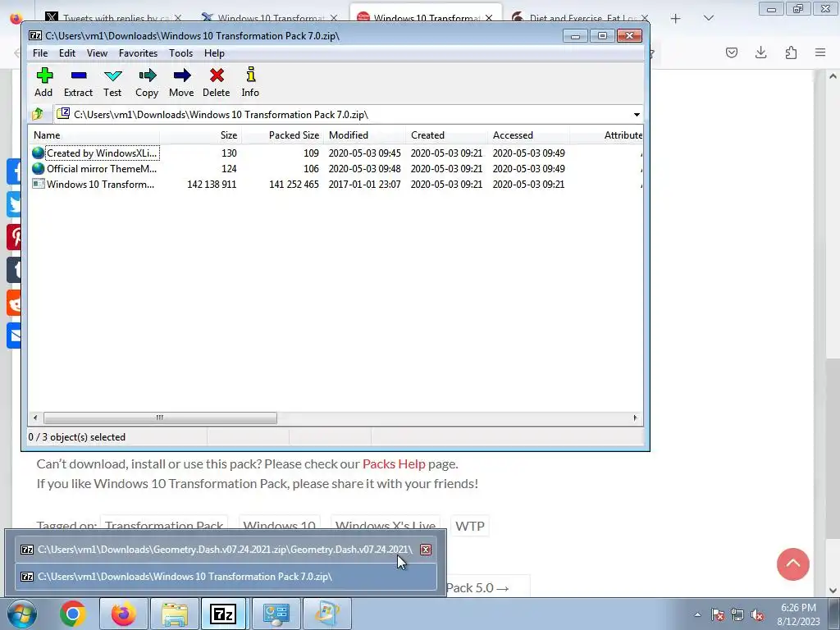Open Firefox list all tabs chevron
Viewport: 840px width, 630px height.
click(708, 18)
